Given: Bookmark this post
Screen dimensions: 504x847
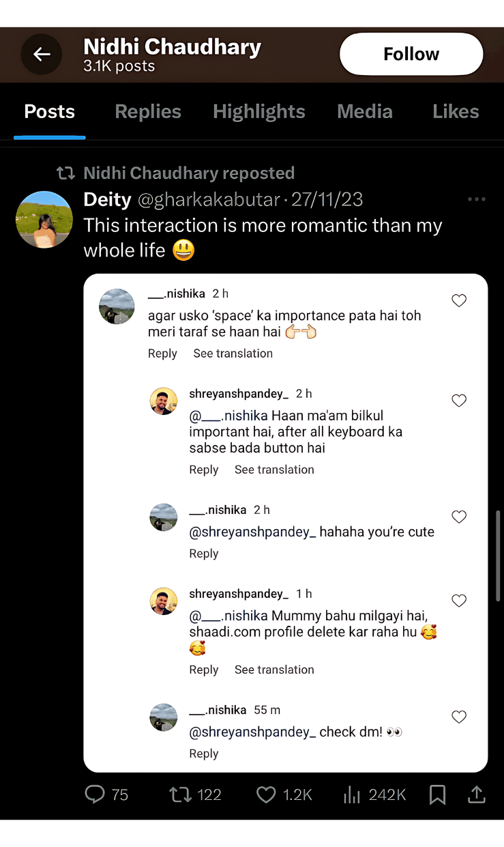Looking at the screenshot, I should 437,794.
